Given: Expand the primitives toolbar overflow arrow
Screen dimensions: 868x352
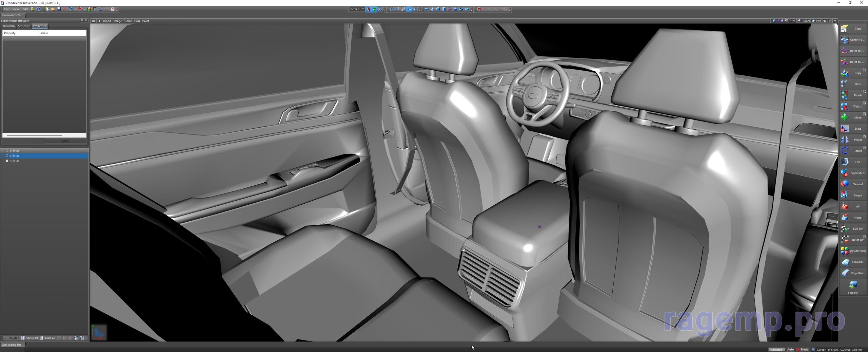Looking at the screenshot, I should pos(471,10).
